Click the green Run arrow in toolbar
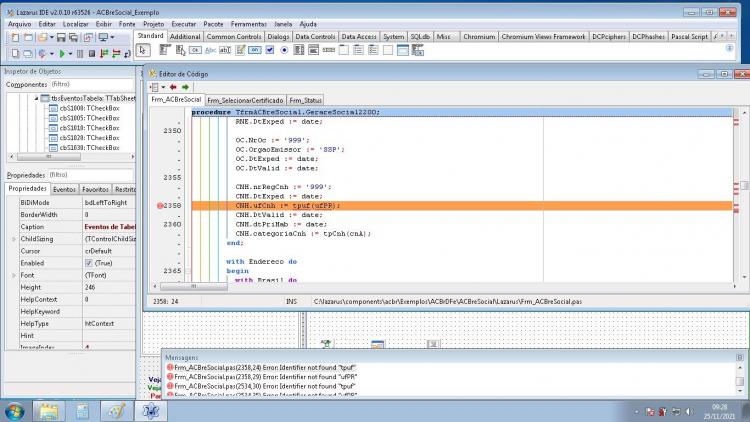 point(62,54)
